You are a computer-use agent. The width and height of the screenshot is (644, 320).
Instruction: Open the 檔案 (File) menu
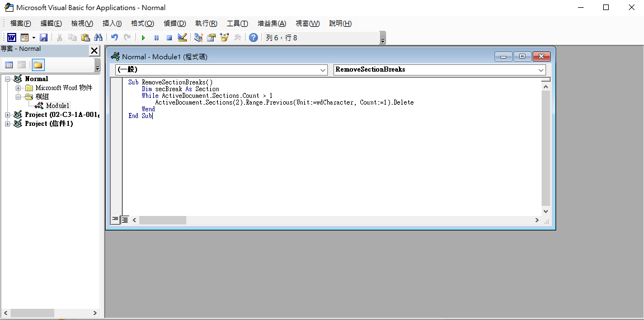point(21,23)
